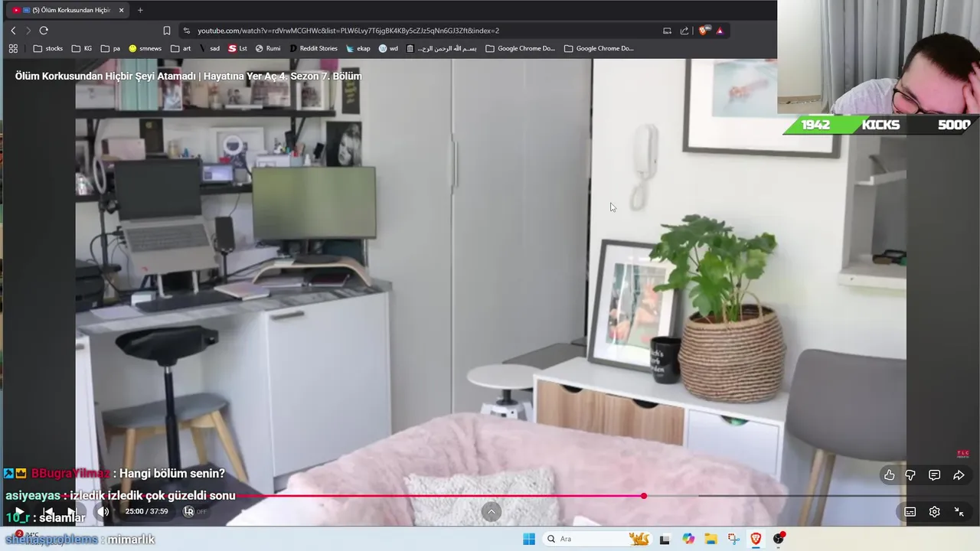Open File Explorer from the taskbar
This screenshot has height=551, width=980.
tap(710, 539)
